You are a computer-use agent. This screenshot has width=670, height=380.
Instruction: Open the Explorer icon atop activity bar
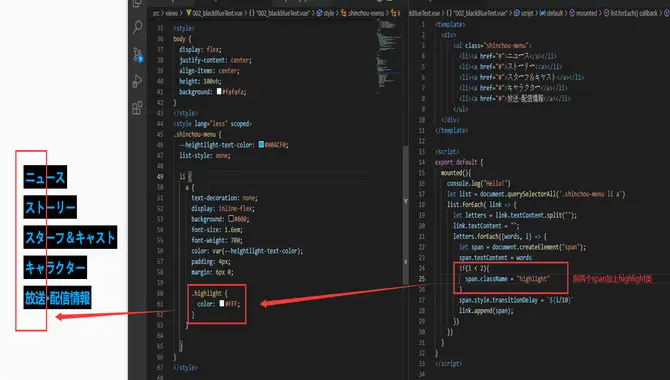pos(138,3)
